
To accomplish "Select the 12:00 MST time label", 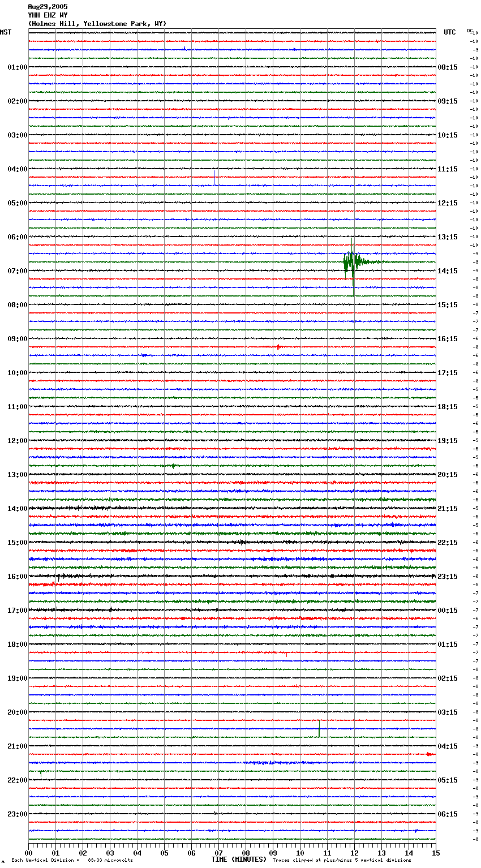I will pyautogui.click(x=18, y=441).
